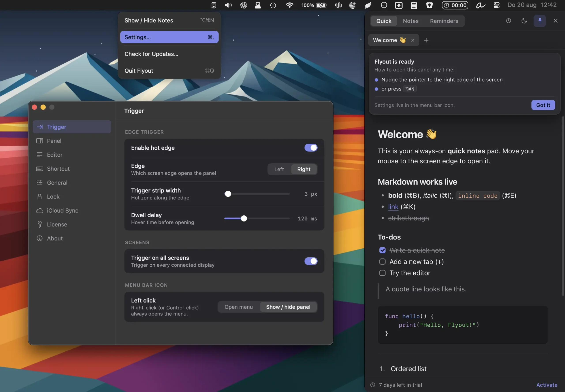565x392 pixels.
Task: Choose Check for Updates… in the menu
Action: [x=169, y=54]
